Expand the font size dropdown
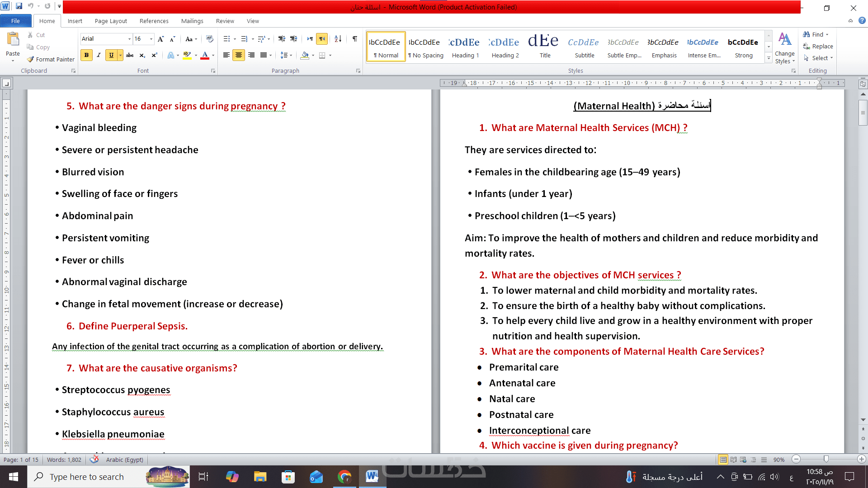The height and width of the screenshot is (488, 868). (x=151, y=39)
